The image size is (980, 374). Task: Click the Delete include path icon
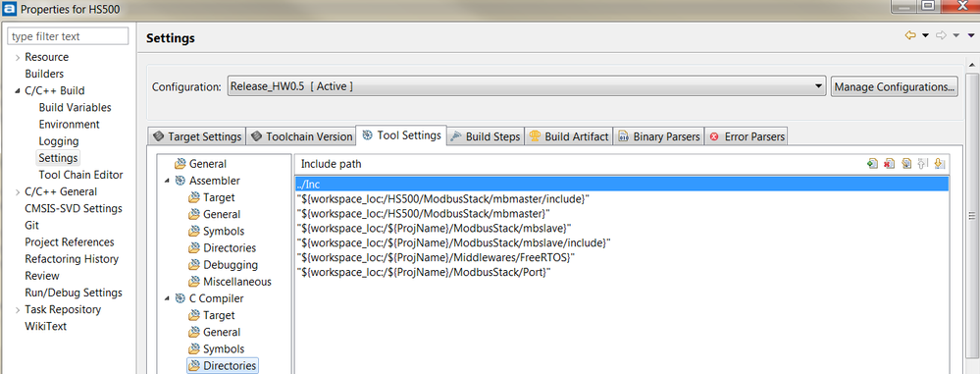(x=890, y=164)
